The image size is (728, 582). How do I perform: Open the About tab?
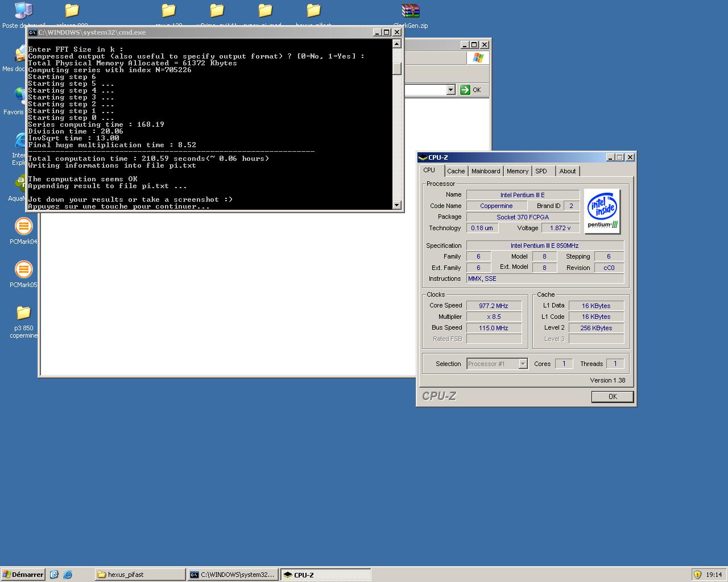[x=568, y=171]
